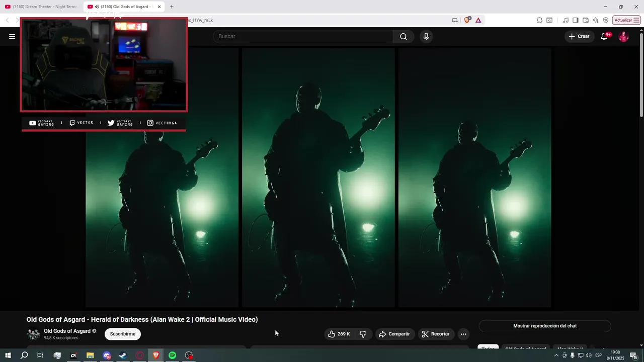Image resolution: width=644 pixels, height=362 pixels.
Task: Open Old Gods of Asgard channel name
Action: pyautogui.click(x=67, y=331)
